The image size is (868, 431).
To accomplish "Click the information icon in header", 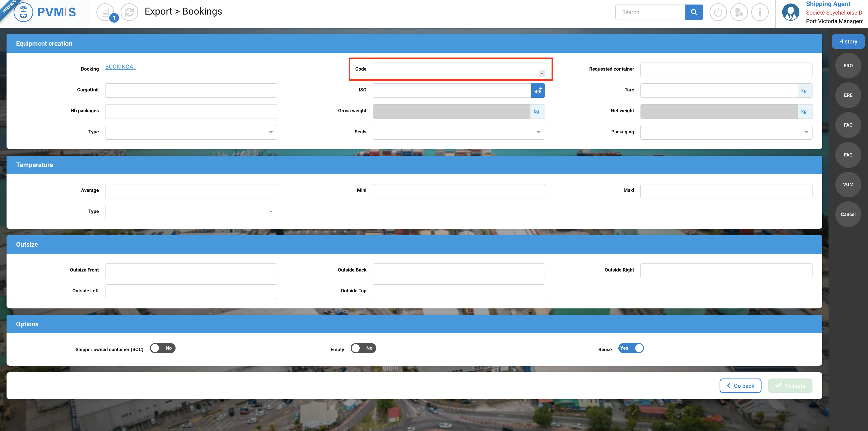I will click(x=760, y=13).
